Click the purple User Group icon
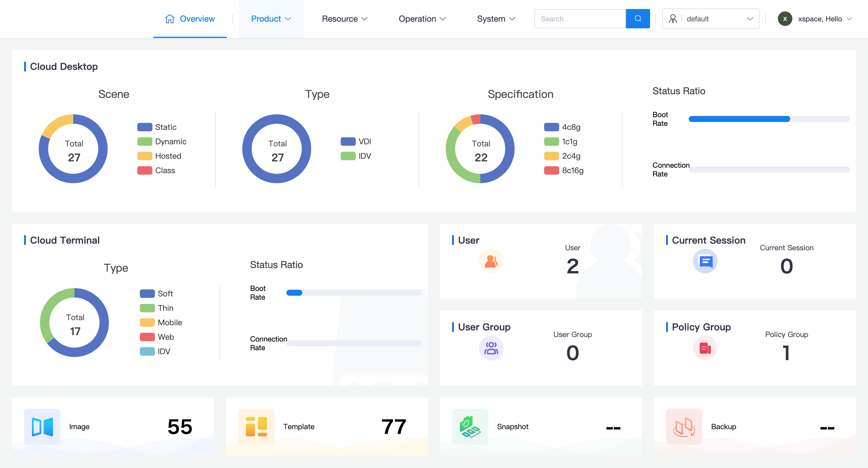The height and width of the screenshot is (468, 868). 491,348
